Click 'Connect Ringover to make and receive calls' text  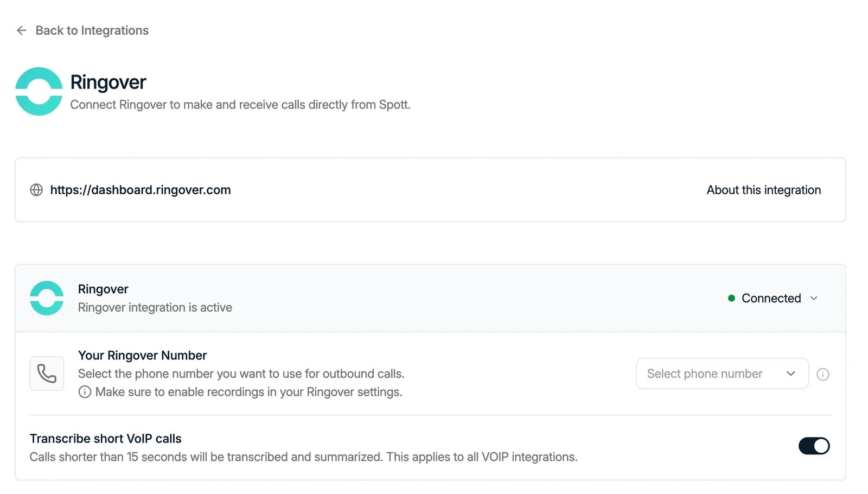240,104
